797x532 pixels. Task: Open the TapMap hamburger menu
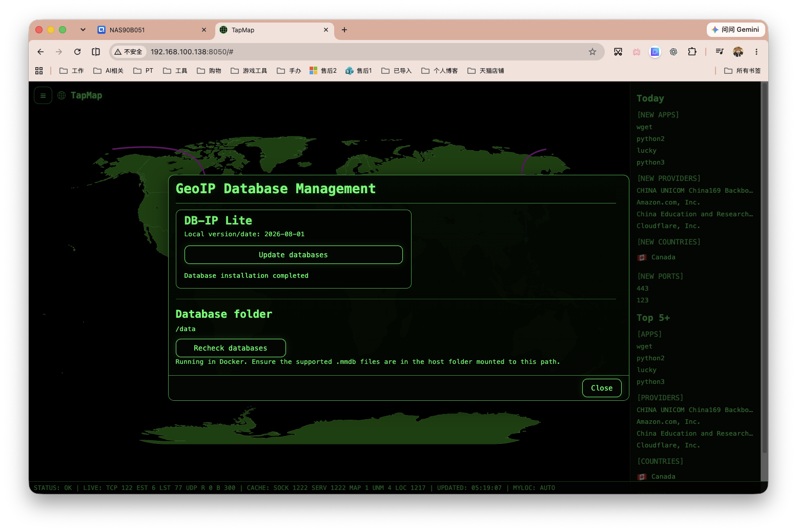click(x=43, y=95)
